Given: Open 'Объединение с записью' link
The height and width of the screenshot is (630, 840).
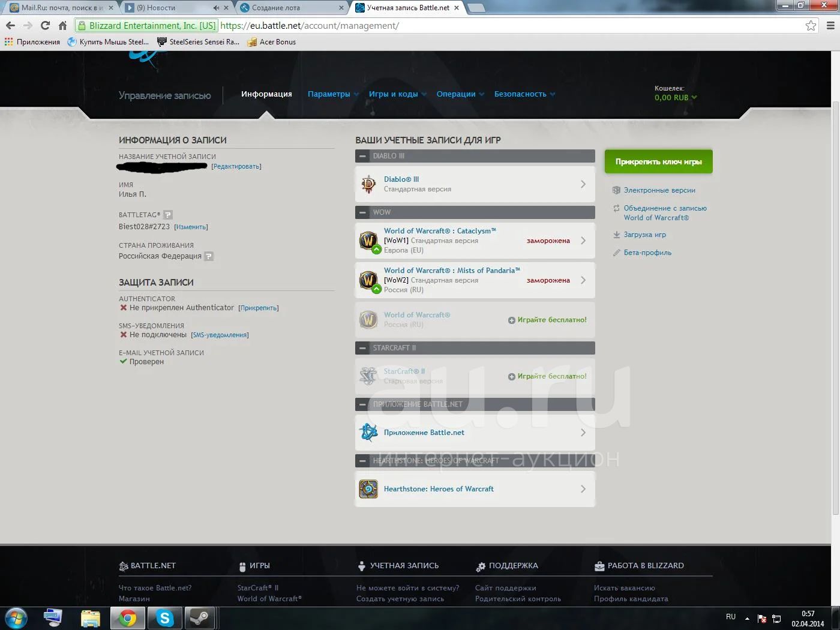Looking at the screenshot, I should (x=665, y=213).
